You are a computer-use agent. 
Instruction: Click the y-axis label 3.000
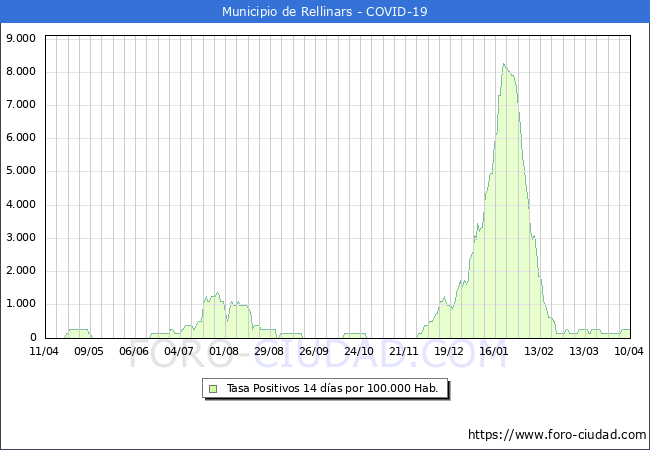coord(21,237)
